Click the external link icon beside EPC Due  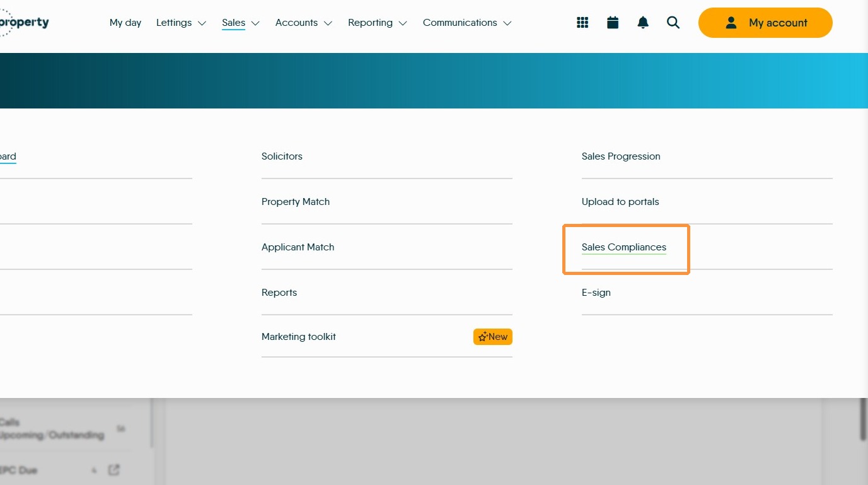point(114,470)
